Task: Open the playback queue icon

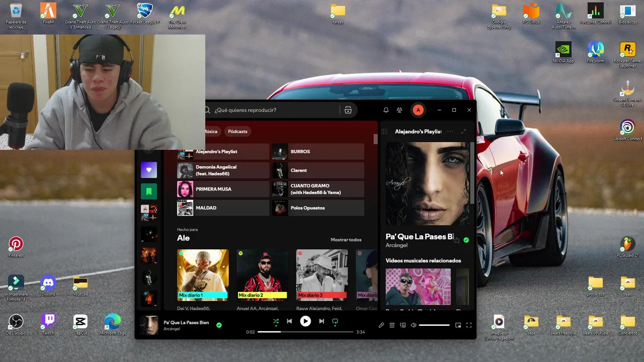Action: pos(392,325)
